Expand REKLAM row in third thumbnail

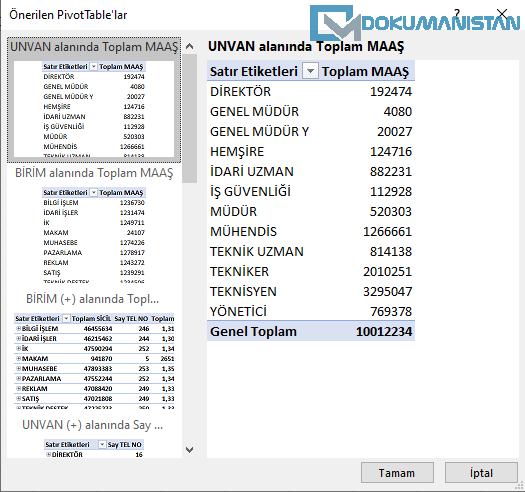click(18, 389)
